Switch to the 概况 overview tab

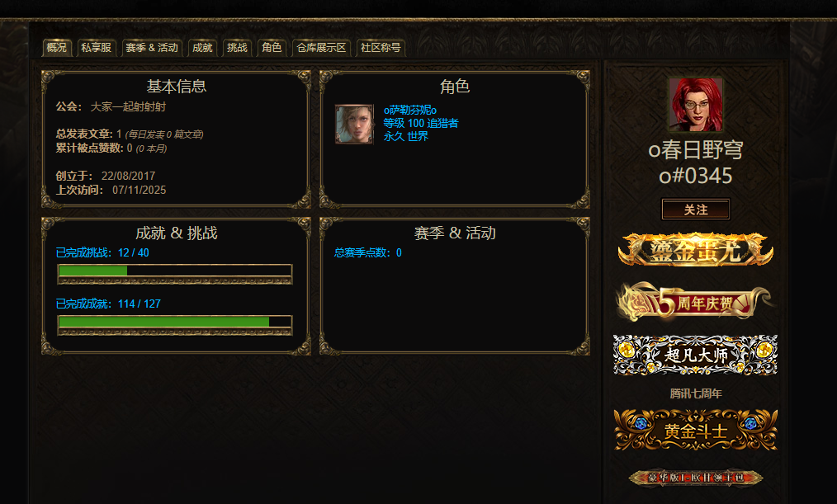tap(57, 48)
